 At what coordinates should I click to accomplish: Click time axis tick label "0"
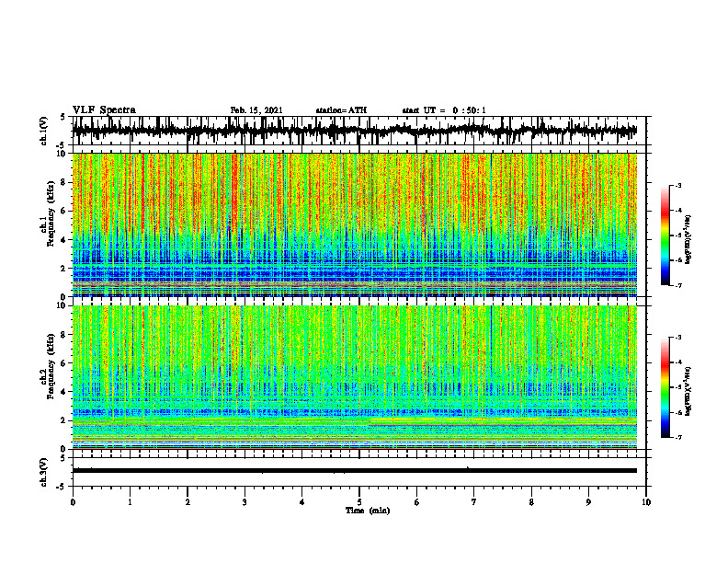click(x=73, y=502)
